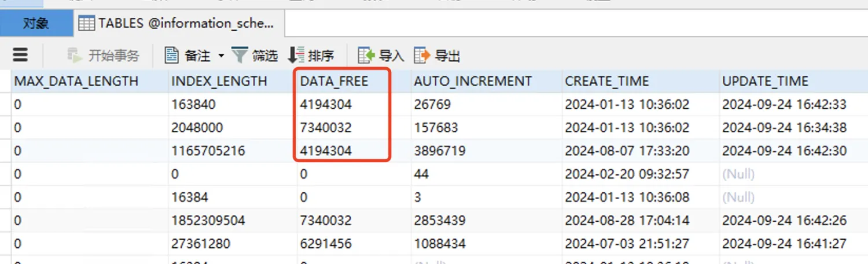Select the INDEX_LENGTH cell 27361280
This screenshot has width=868, height=264.
[232, 243]
